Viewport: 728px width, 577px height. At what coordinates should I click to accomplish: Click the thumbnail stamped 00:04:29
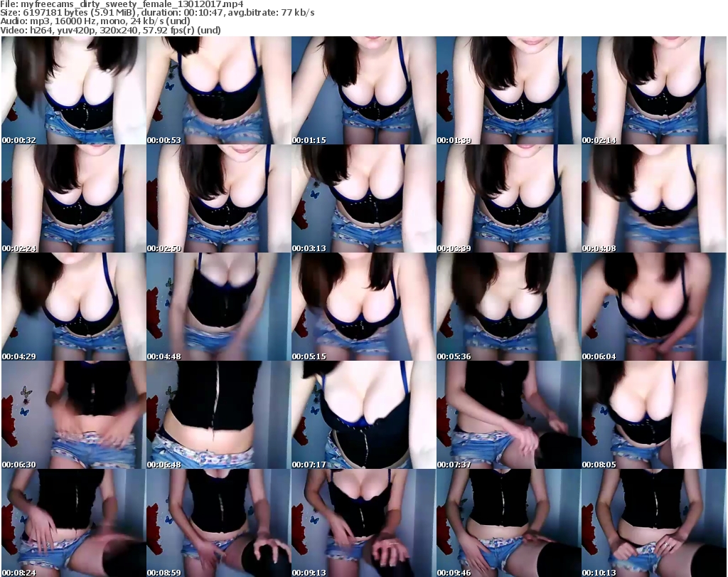pyautogui.click(x=73, y=307)
